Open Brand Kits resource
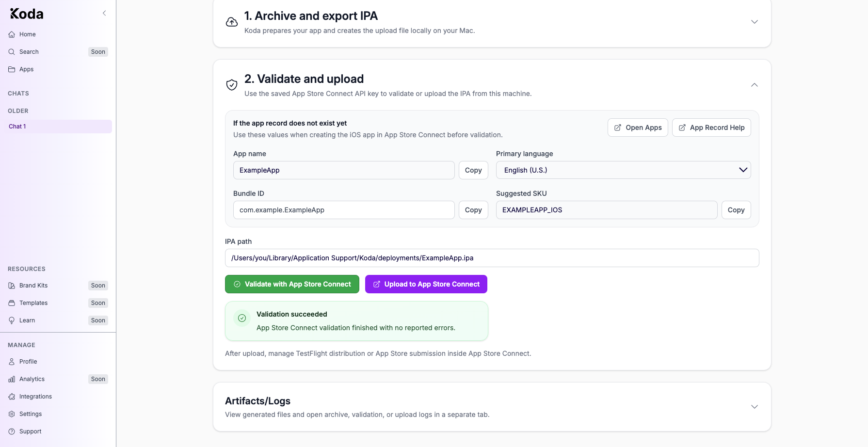 pyautogui.click(x=58, y=286)
